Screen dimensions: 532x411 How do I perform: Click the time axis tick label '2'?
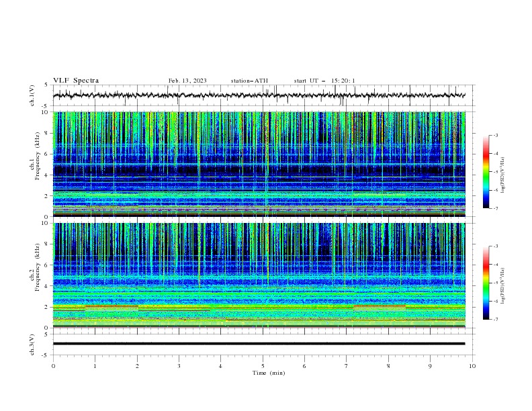click(137, 366)
